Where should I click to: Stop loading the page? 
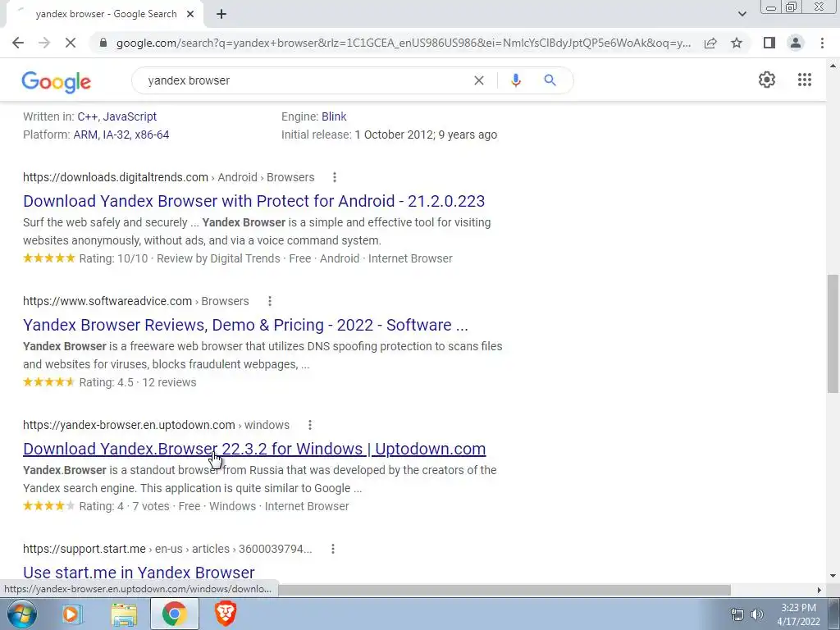[71, 43]
